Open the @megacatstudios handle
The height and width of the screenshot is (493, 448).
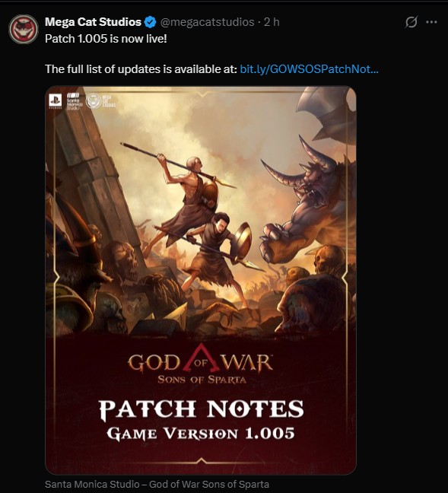(x=208, y=22)
